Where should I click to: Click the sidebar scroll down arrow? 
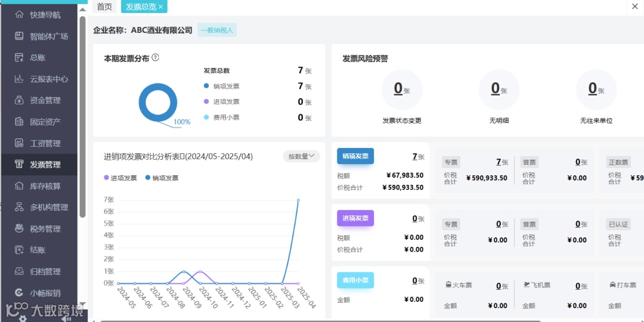pos(82,304)
